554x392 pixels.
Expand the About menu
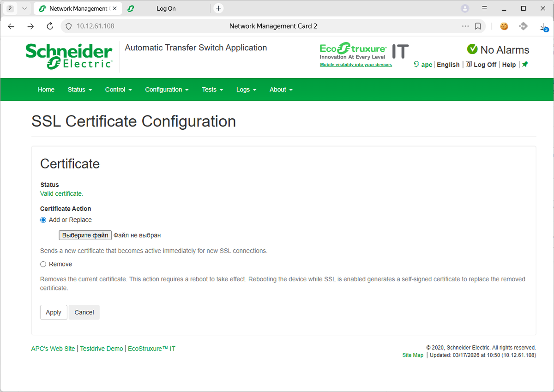[281, 90]
